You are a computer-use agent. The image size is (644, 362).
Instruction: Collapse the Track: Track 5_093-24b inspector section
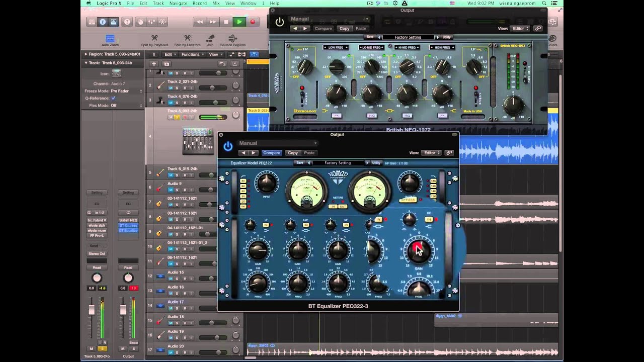coord(86,63)
